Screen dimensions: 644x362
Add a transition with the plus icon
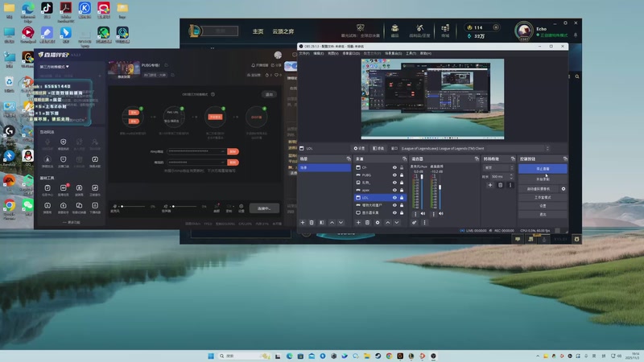coord(490,185)
